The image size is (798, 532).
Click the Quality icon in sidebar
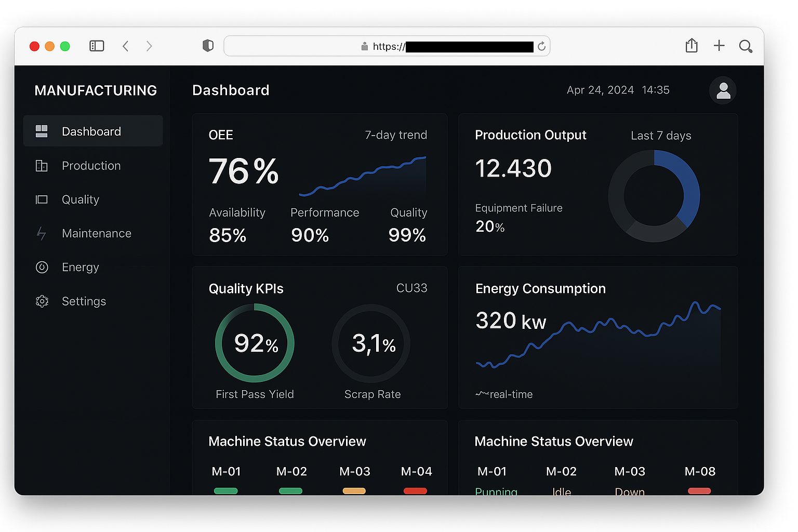tap(42, 199)
